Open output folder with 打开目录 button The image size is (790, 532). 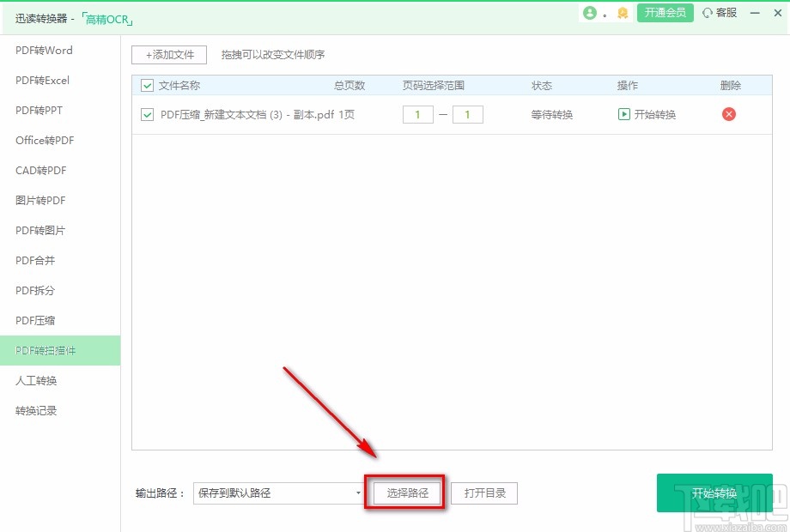click(x=483, y=493)
